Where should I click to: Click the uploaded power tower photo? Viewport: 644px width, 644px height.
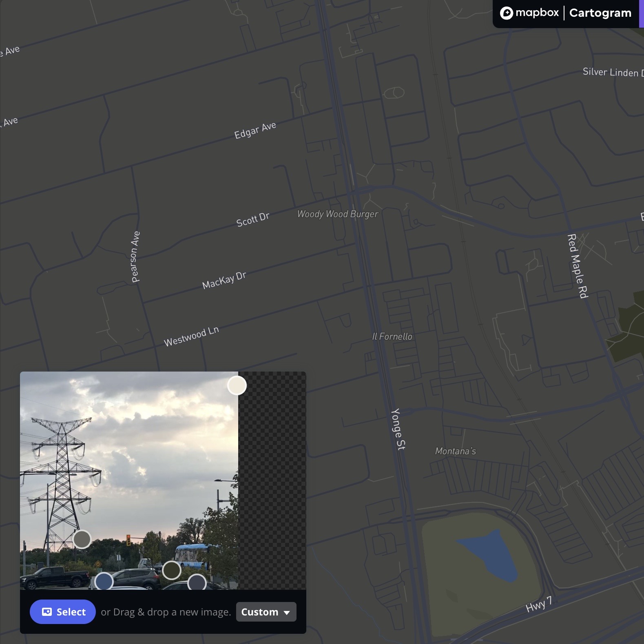[x=129, y=480]
